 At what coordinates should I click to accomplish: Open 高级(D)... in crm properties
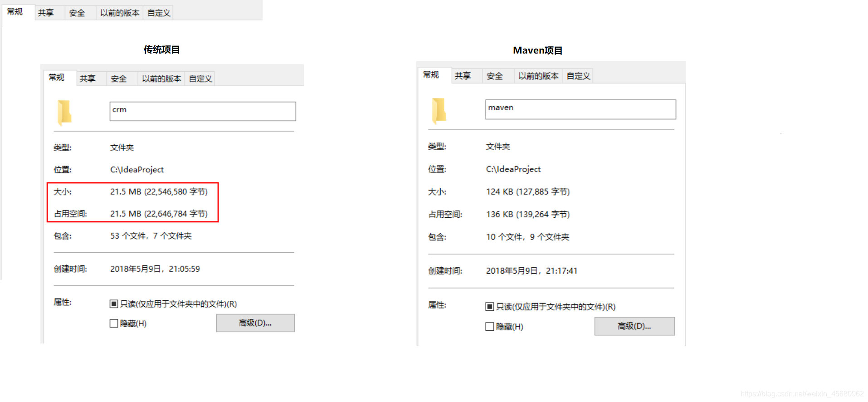[x=255, y=323]
